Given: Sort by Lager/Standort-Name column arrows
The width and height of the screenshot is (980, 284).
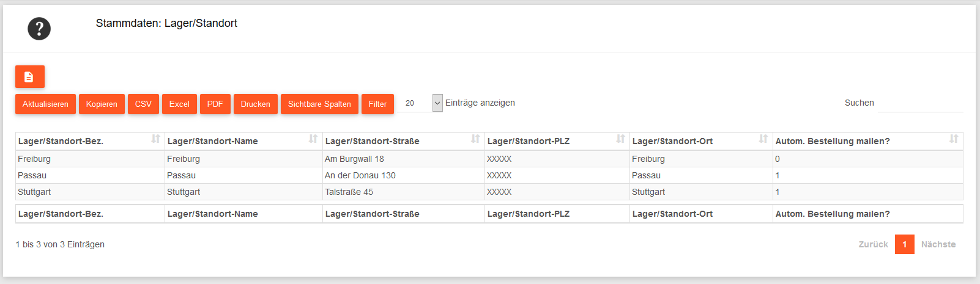Looking at the screenshot, I should click(313, 139).
